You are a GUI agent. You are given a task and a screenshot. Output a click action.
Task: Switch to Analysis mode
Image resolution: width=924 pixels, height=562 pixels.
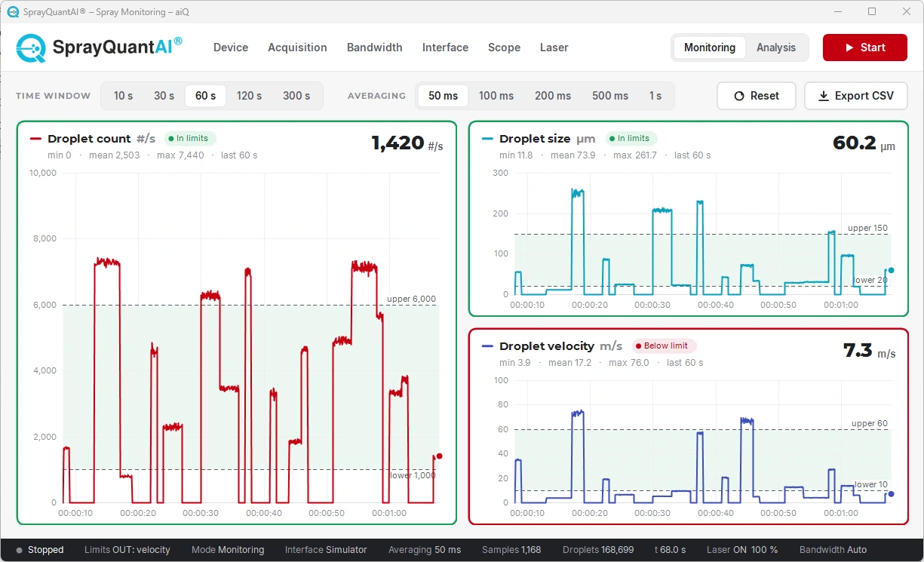pos(776,48)
